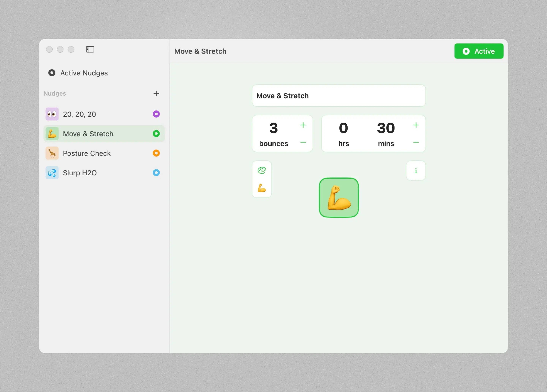Click the Nudges section header
Viewport: 547px width, 392px height.
[55, 94]
